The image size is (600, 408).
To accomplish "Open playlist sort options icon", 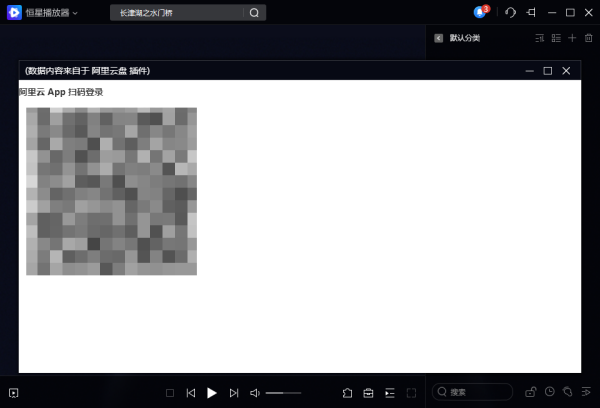I will (x=540, y=38).
